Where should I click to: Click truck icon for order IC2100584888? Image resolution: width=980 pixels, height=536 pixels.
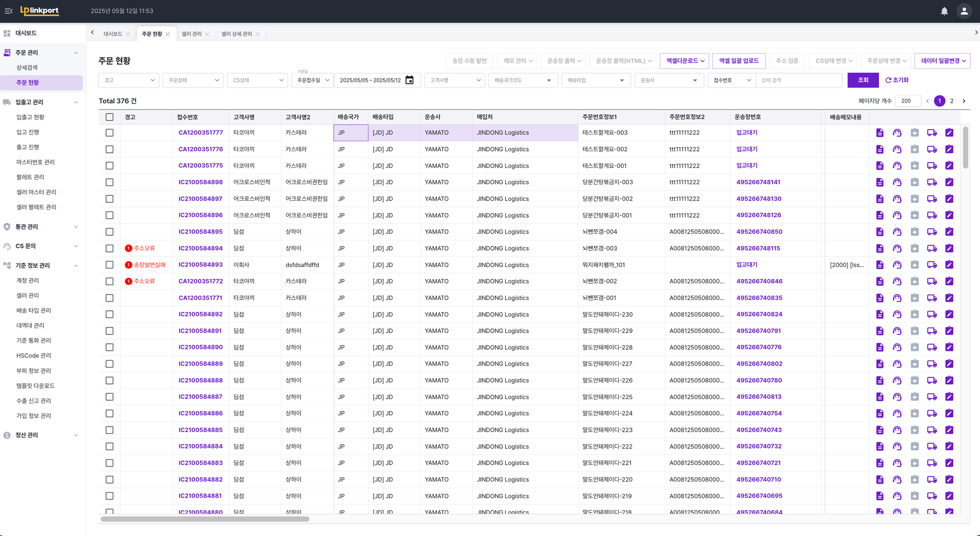tap(932, 380)
